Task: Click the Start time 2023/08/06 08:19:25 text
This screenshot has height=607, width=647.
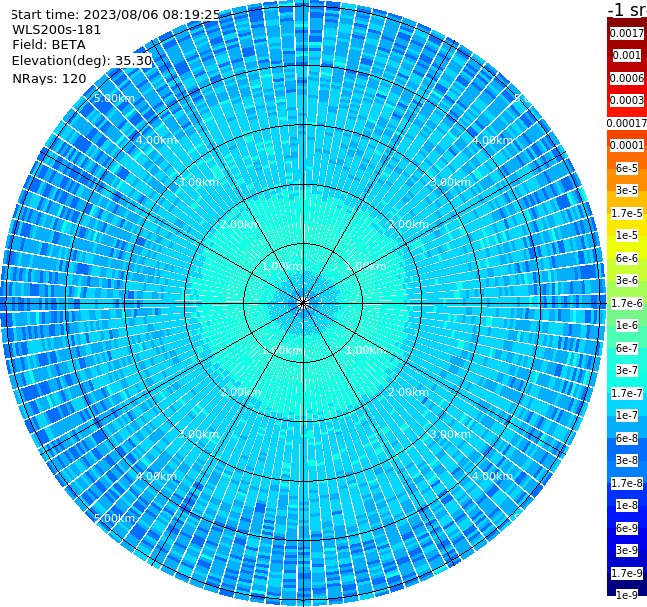Action: tap(115, 14)
